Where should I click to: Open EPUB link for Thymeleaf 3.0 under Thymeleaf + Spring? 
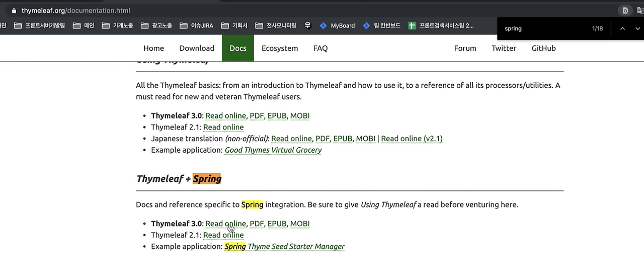277,224
